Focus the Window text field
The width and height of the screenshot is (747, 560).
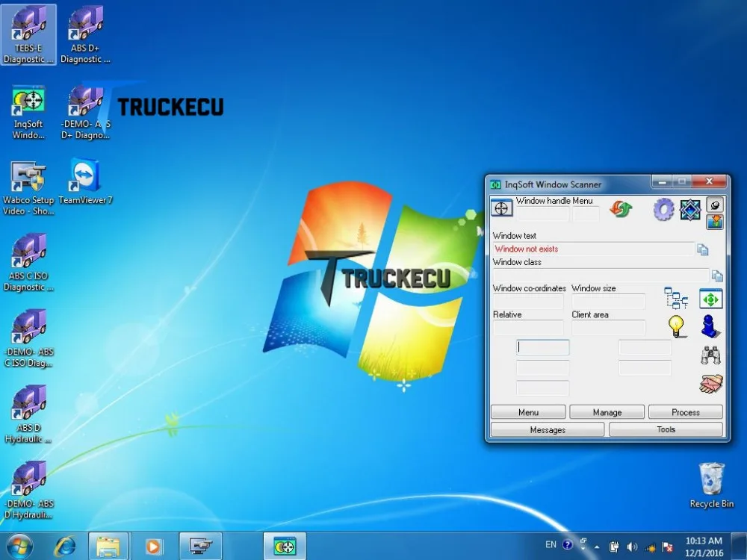(x=593, y=249)
